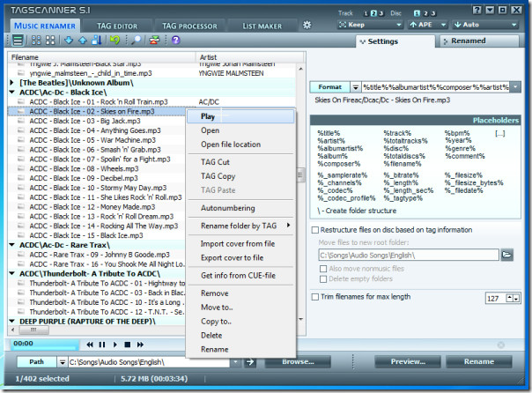Click the skip forward playback button
The height and width of the screenshot is (393, 532).
pyautogui.click(x=140, y=345)
